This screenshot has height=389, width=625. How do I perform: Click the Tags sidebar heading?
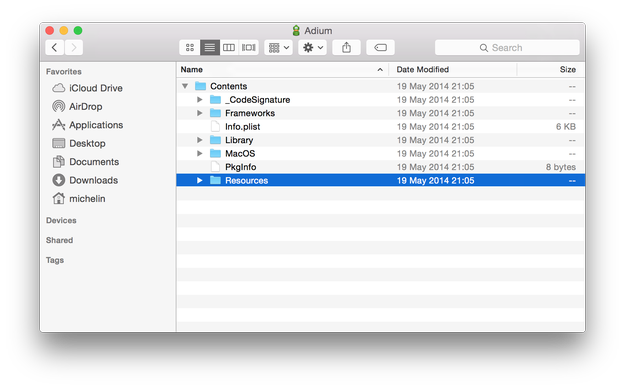(x=55, y=260)
